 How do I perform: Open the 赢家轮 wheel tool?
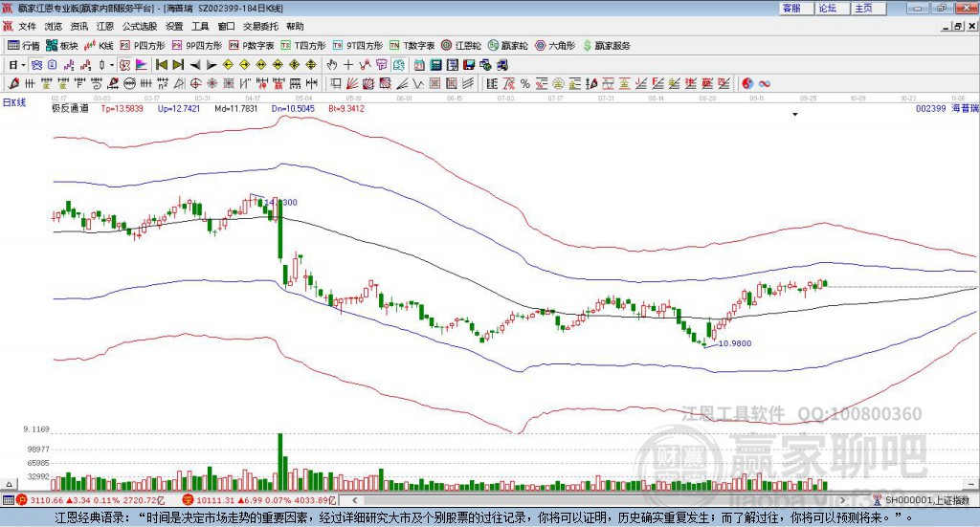point(507,46)
